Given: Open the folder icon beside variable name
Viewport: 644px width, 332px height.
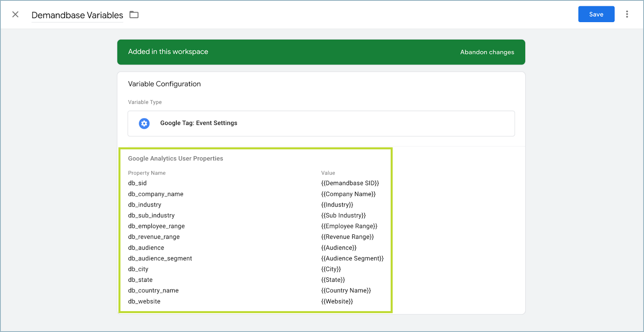Looking at the screenshot, I should pos(134,15).
